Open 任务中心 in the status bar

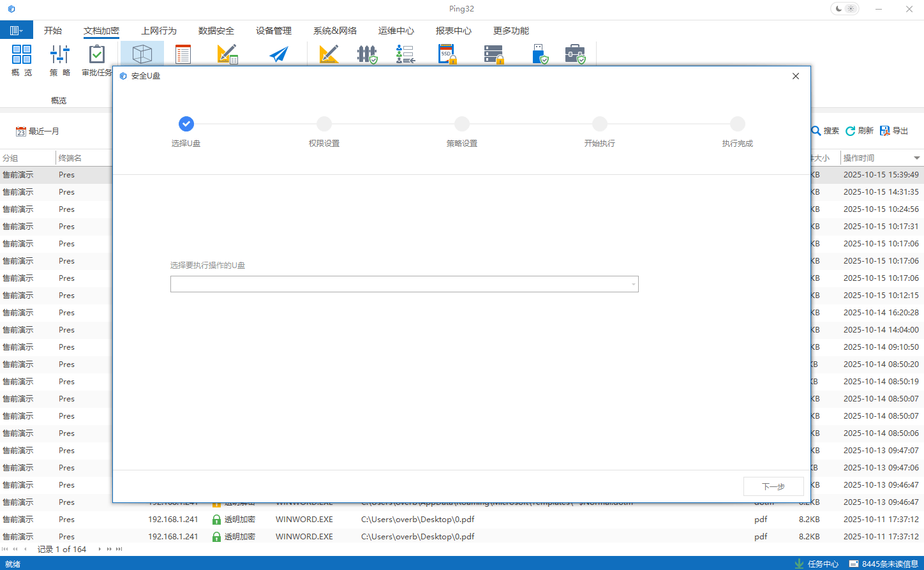(x=816, y=564)
